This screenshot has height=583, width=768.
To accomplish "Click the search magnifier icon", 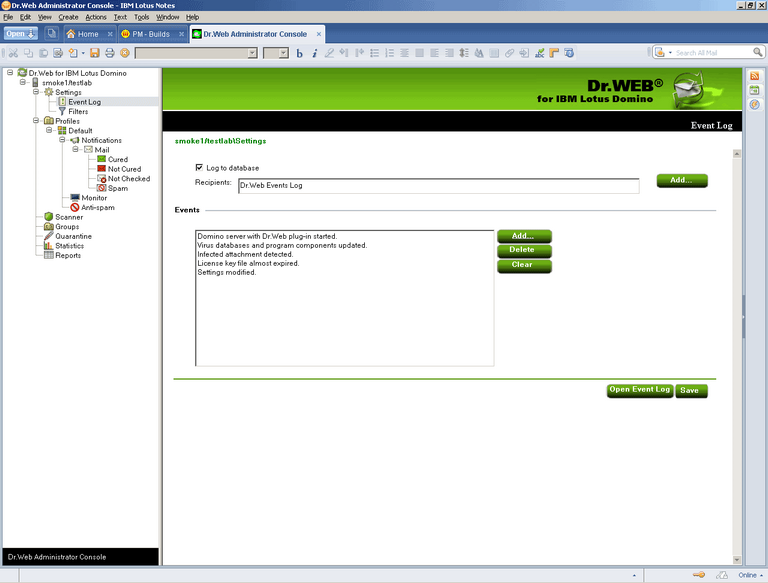I will point(757,52).
